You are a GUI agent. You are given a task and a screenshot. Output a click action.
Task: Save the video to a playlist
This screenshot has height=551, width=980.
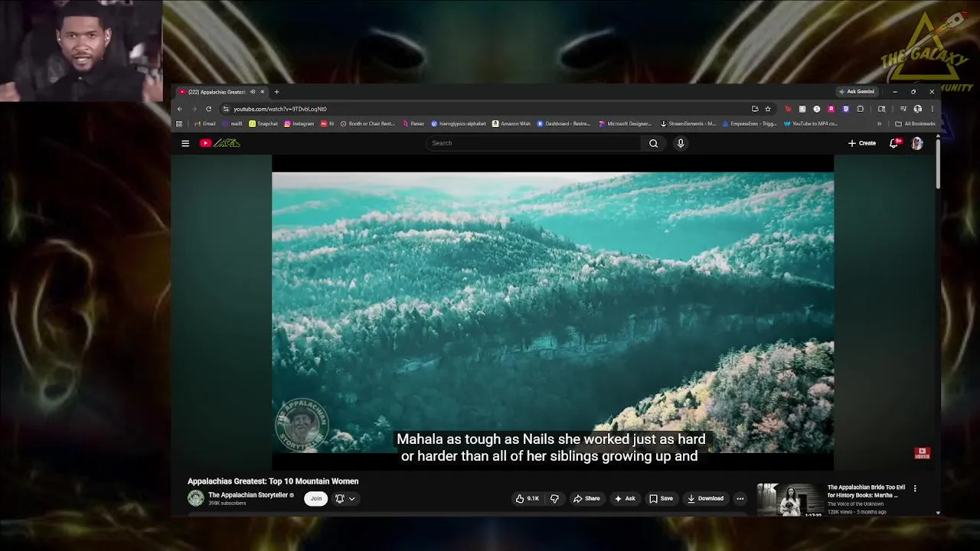(x=661, y=498)
